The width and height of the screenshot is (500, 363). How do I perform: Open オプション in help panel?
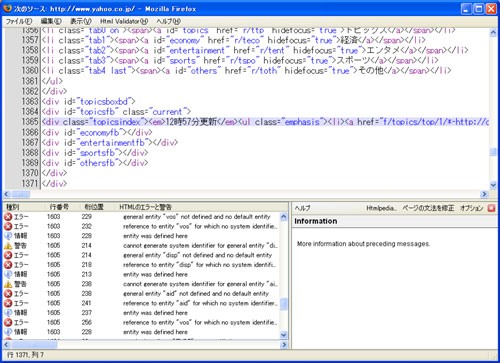471,208
